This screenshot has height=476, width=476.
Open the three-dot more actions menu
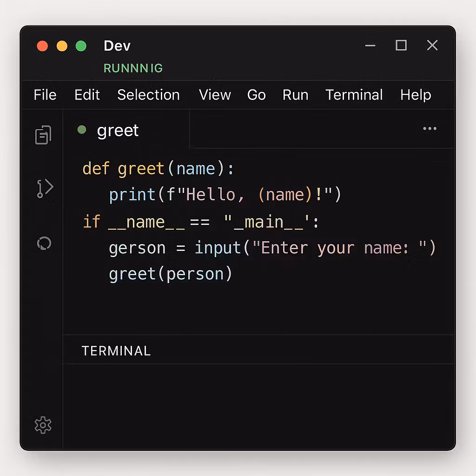(430, 129)
